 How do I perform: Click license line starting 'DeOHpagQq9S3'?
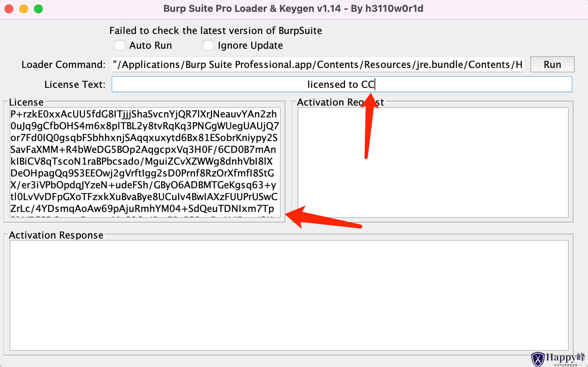point(142,173)
